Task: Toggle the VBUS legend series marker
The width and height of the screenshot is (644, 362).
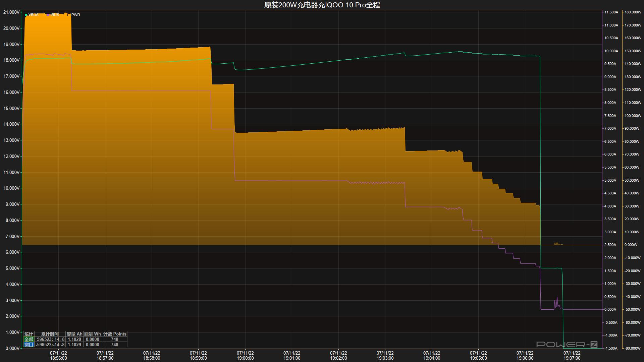Action: coord(26,15)
